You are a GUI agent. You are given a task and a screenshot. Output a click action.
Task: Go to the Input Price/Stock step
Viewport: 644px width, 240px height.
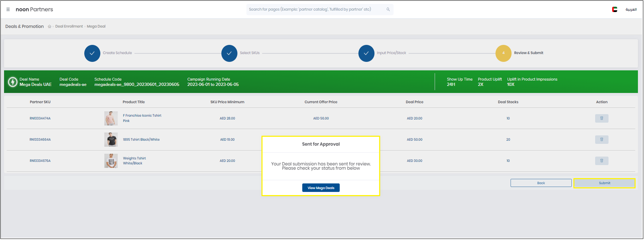(x=366, y=53)
